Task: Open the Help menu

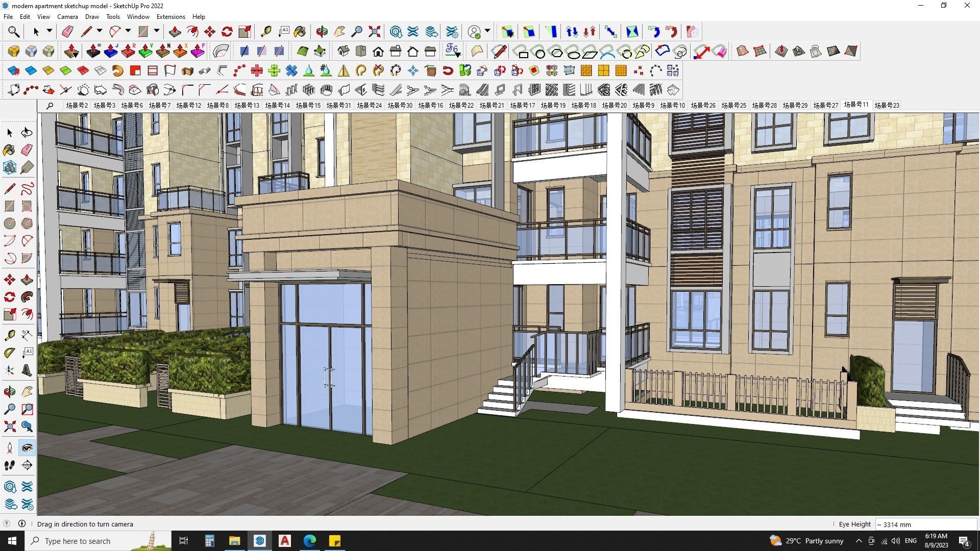Action: pyautogui.click(x=199, y=17)
